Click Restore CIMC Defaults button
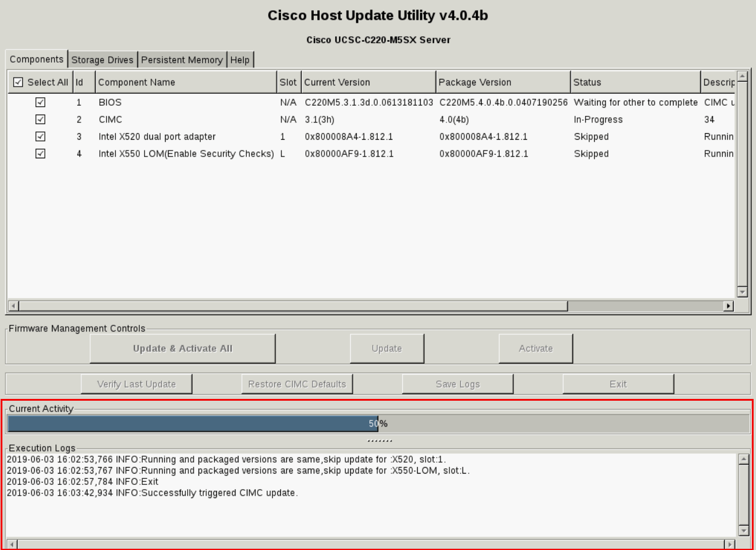 point(297,384)
